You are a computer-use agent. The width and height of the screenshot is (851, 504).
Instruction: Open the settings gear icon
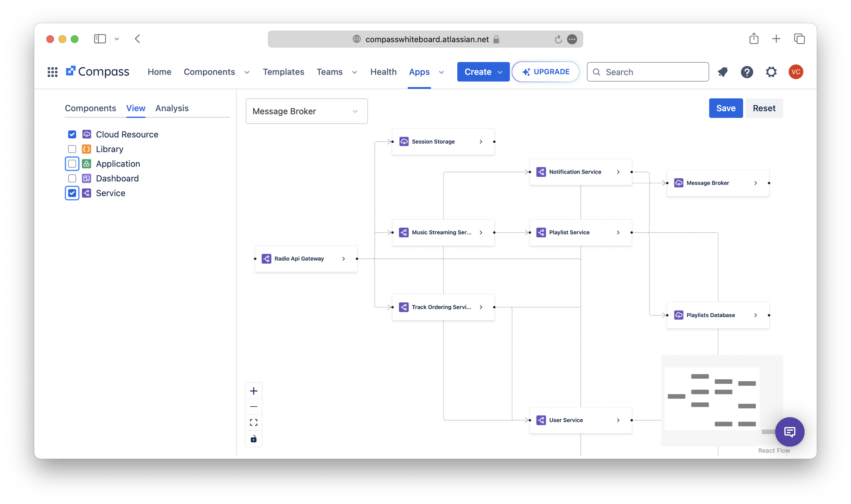(771, 72)
